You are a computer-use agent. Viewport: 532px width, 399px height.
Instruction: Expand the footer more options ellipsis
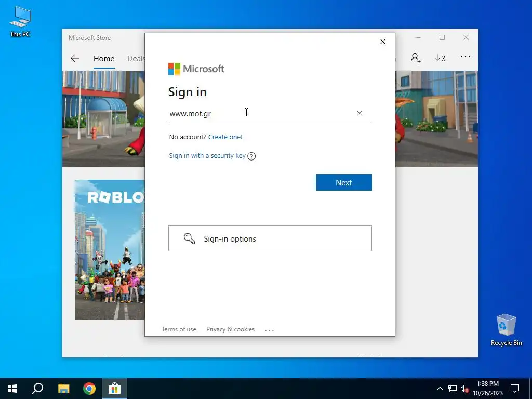coord(270,330)
